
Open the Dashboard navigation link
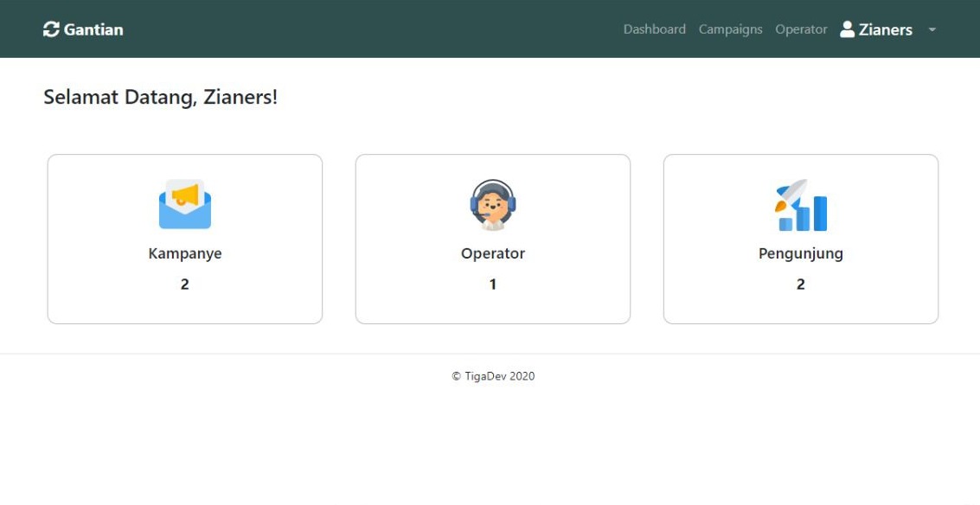[x=654, y=29]
